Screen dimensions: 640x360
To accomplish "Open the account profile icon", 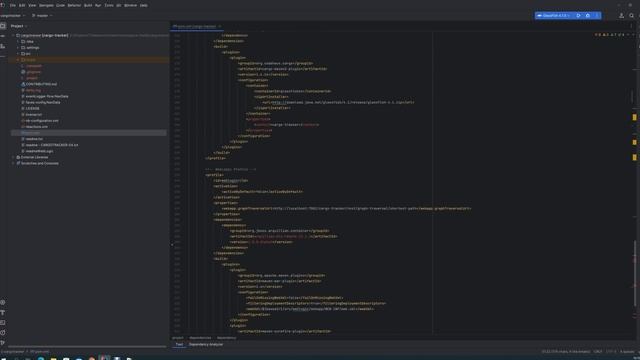I will (x=621, y=16).
